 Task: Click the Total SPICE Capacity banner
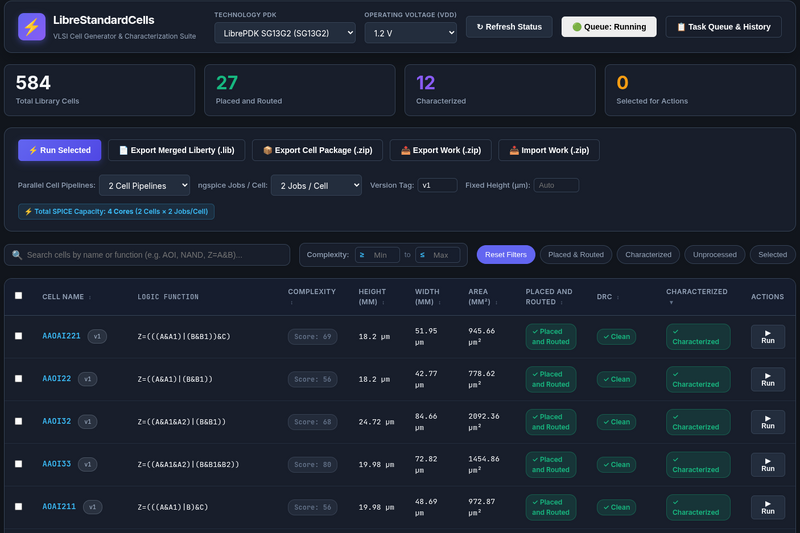116,212
